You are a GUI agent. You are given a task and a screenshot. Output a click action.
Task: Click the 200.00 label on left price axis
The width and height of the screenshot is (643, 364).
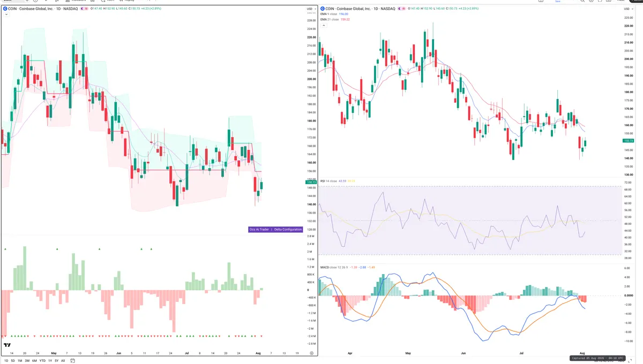(310, 79)
